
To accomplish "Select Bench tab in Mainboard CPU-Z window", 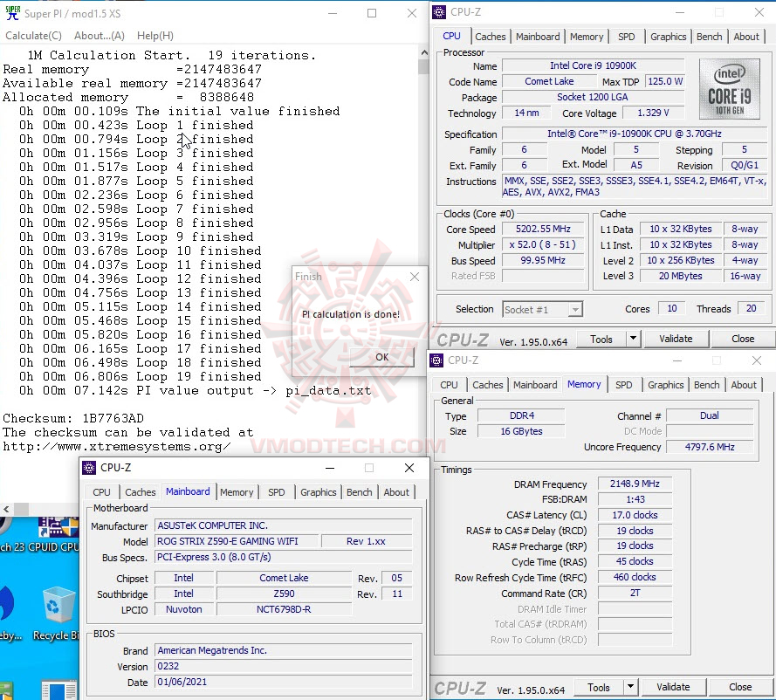I will click(359, 492).
